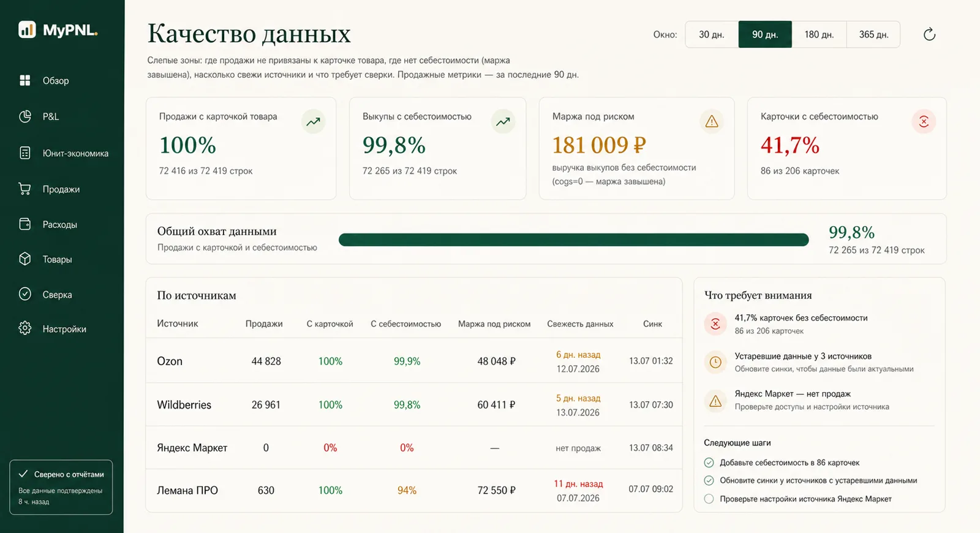Click the Яндекс Маркет source row name
Image resolution: width=980 pixels, height=533 pixels.
tap(192, 447)
